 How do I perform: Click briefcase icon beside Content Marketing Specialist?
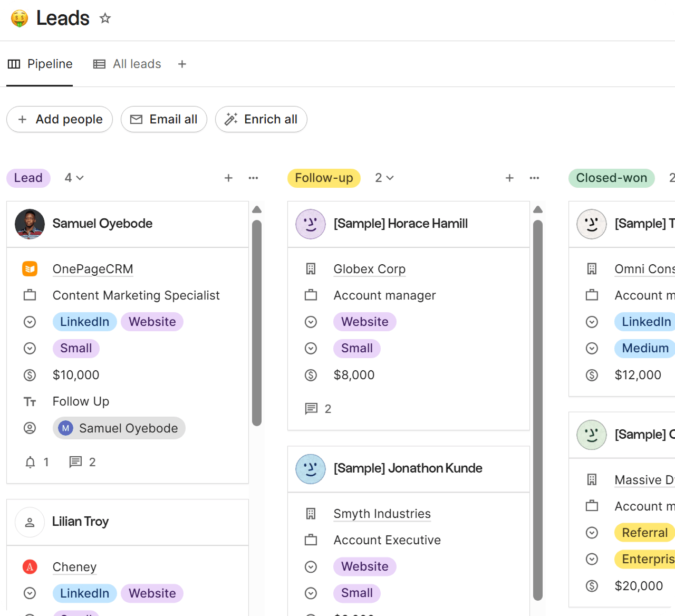point(30,295)
